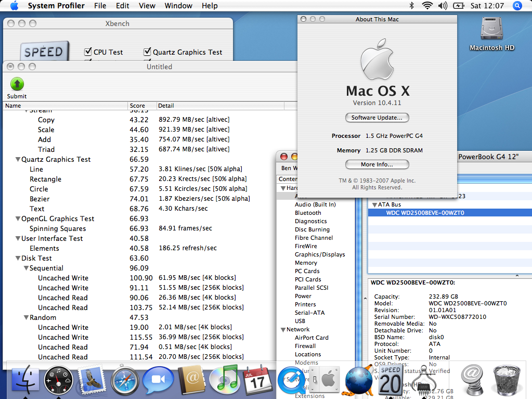Viewport: 532px width, 399px height.
Task: Open the View menu
Action: [147, 6]
